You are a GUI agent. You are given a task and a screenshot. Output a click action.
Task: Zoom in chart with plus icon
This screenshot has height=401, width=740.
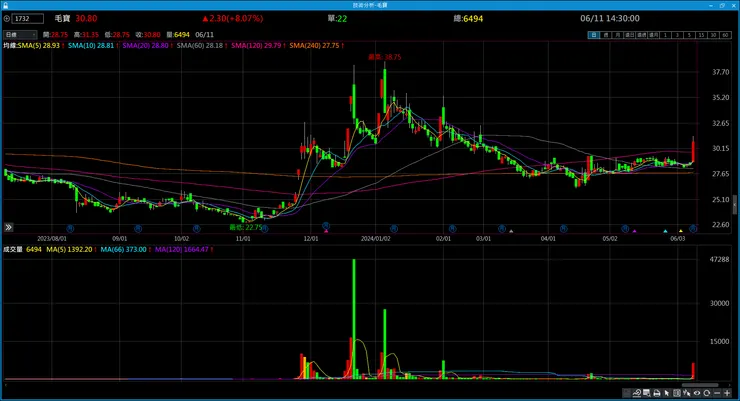727,393
